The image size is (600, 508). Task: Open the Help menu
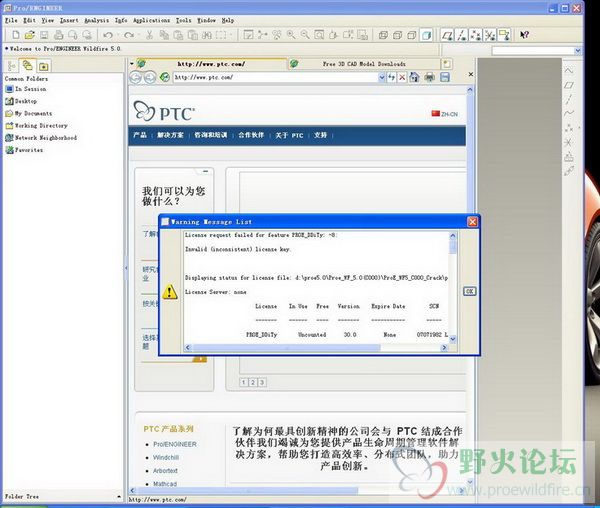pos(227,20)
